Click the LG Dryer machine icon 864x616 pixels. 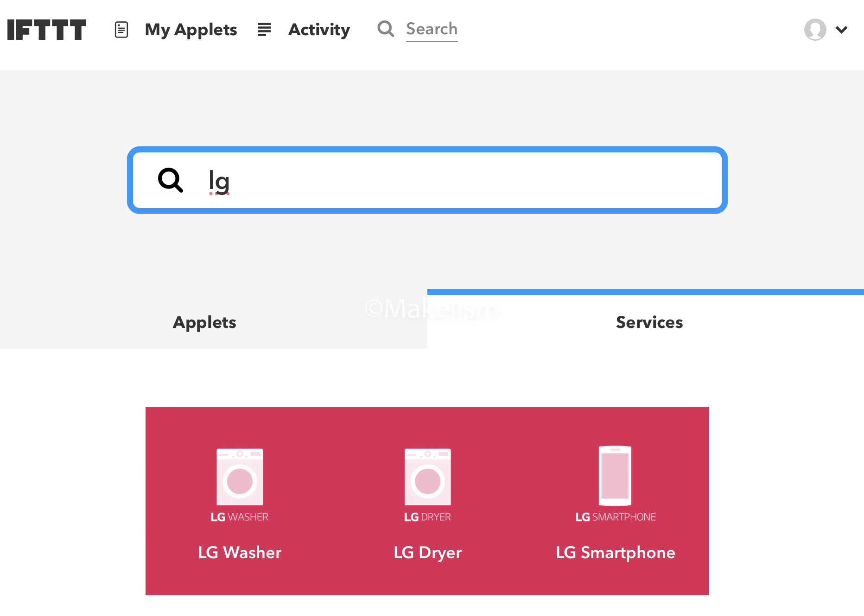pos(427,477)
